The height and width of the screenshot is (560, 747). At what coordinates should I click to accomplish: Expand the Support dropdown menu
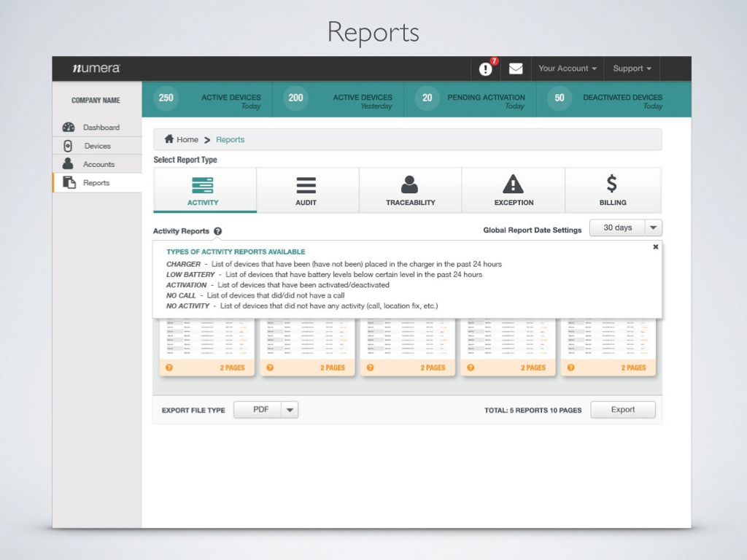tap(632, 69)
